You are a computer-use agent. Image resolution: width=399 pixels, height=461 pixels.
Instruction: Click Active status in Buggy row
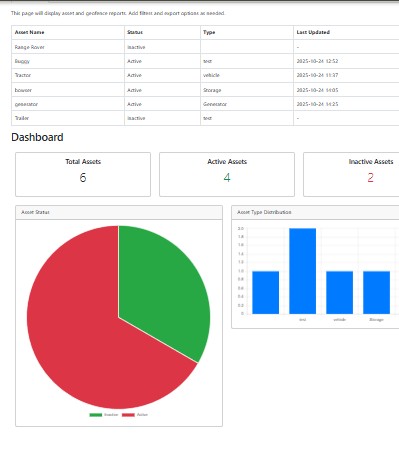pyautogui.click(x=134, y=61)
